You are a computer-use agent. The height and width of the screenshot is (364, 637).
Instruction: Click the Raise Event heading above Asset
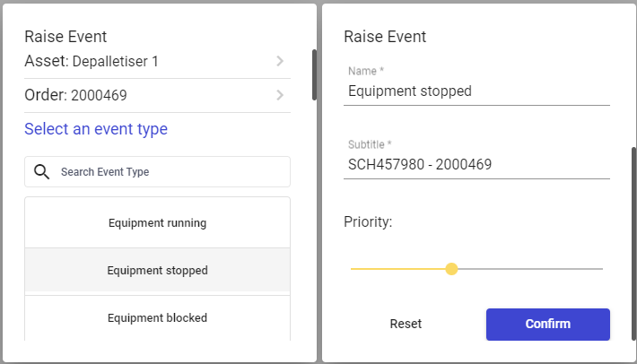click(65, 37)
